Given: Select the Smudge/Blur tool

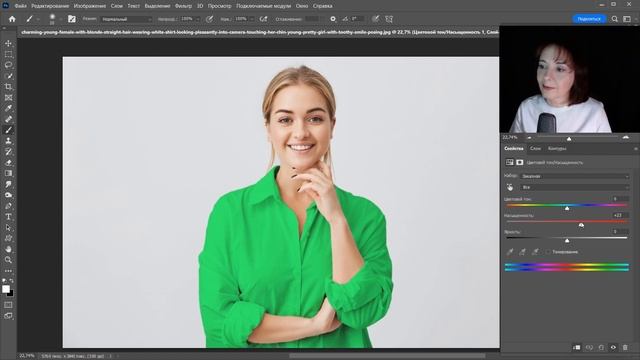Looking at the screenshot, I should [x=8, y=184].
